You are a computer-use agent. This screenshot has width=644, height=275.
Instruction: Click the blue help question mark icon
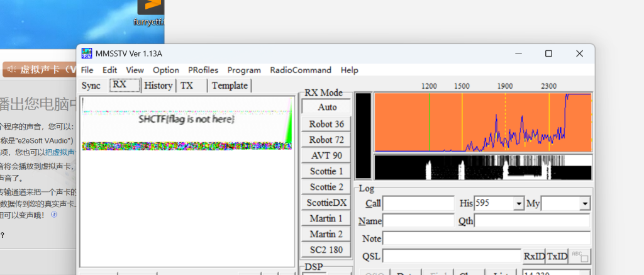(54, 215)
